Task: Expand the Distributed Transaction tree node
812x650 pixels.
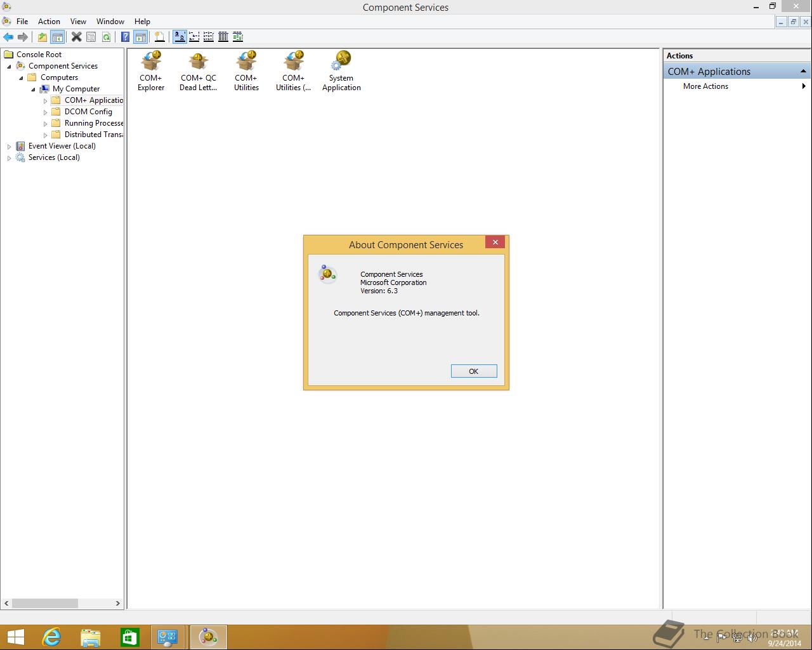Action: [45, 135]
